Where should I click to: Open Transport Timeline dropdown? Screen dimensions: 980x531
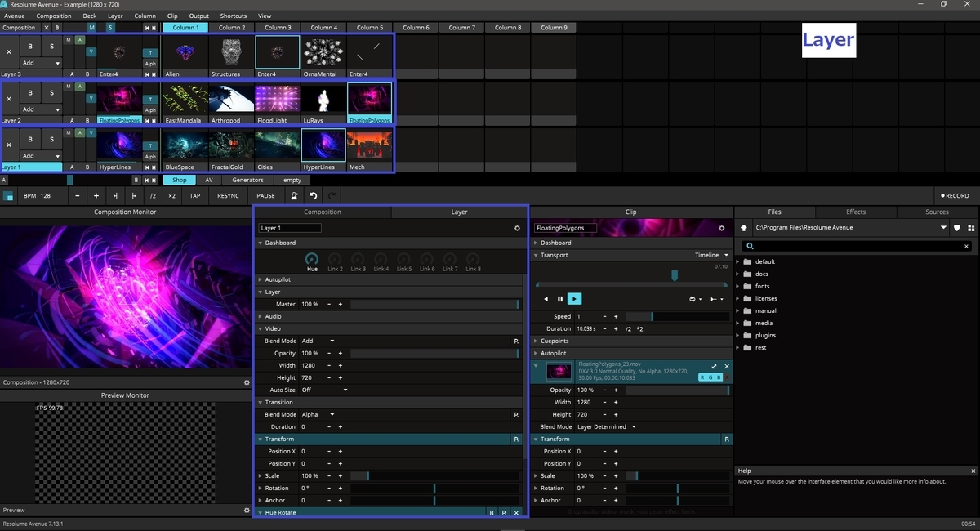pyautogui.click(x=712, y=255)
